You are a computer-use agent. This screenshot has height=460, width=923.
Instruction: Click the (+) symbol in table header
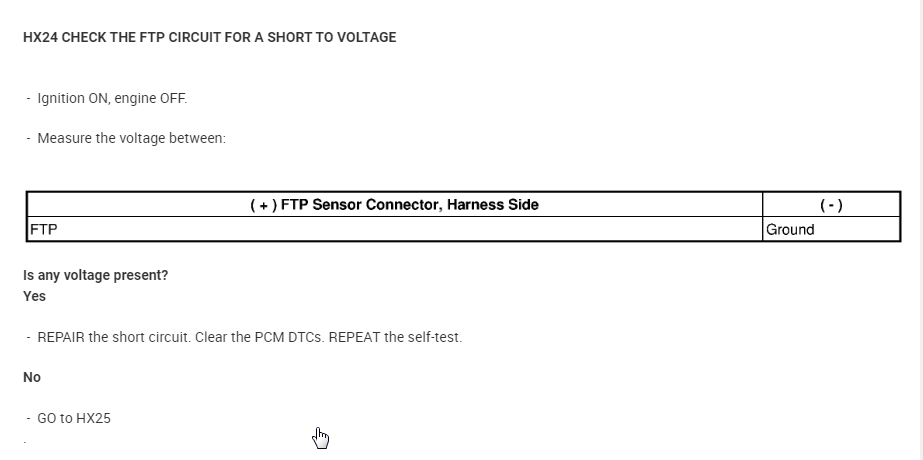(x=263, y=205)
